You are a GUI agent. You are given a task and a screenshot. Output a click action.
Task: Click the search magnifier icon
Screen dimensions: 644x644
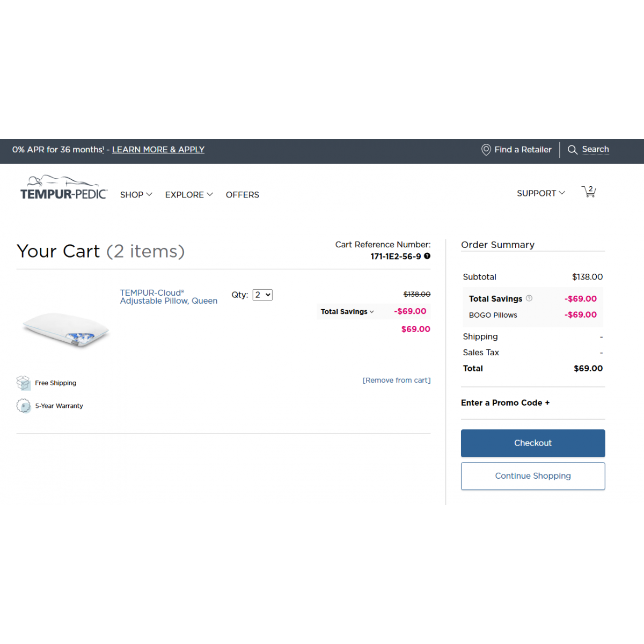click(x=573, y=150)
